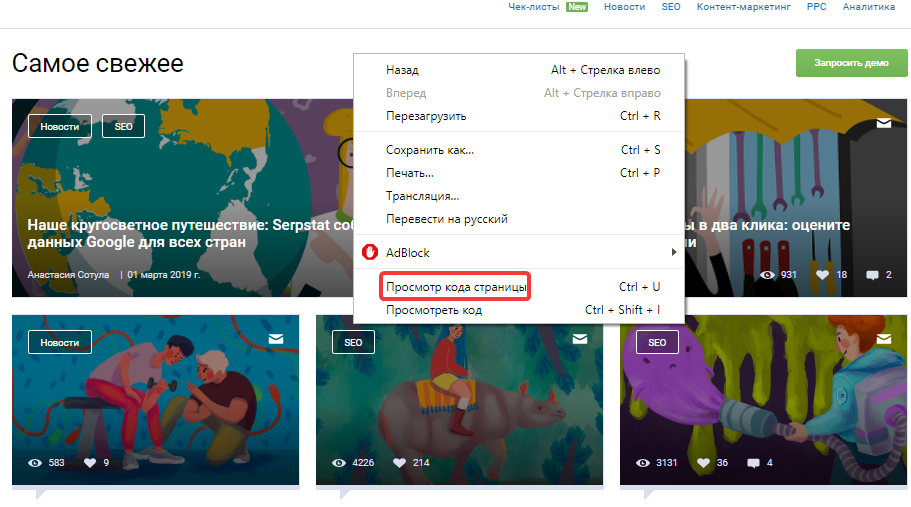Select Трансляция... in the context menu
Screen dimensions: 911x507
pos(519,196)
